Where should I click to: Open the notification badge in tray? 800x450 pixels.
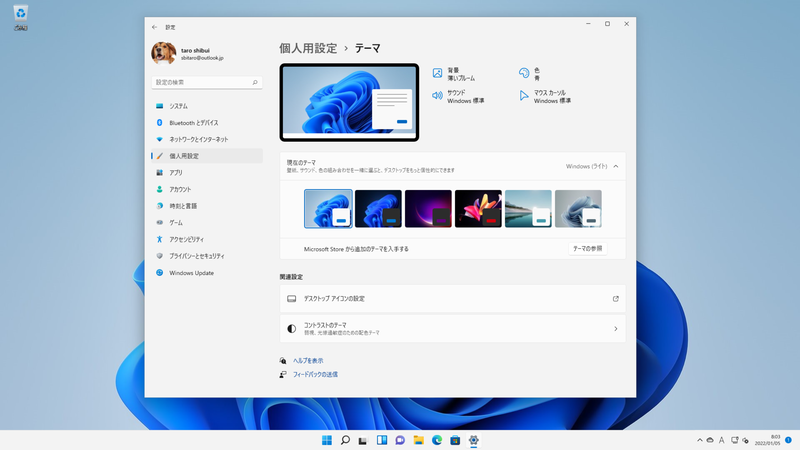788,440
